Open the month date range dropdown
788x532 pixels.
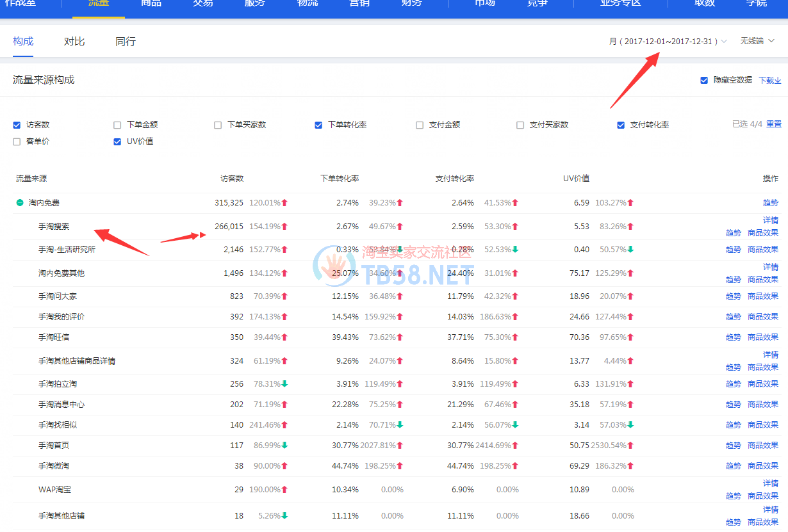[x=668, y=41]
